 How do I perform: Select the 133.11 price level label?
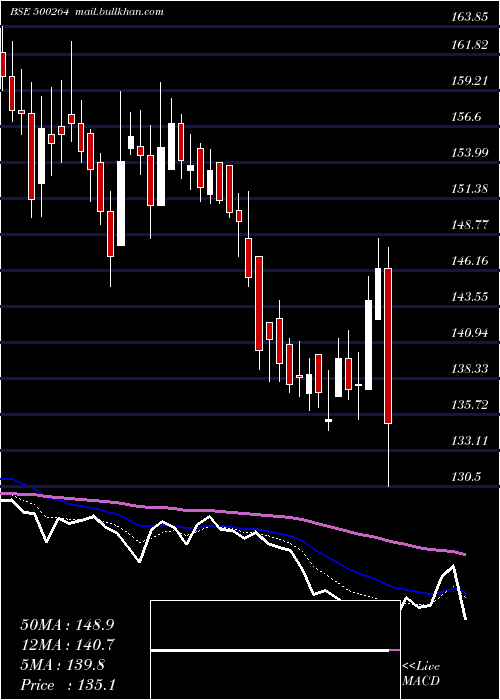(468, 441)
